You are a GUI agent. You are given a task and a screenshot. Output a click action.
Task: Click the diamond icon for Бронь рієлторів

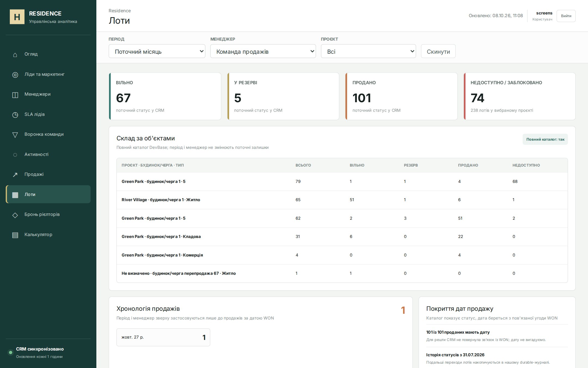coord(15,215)
